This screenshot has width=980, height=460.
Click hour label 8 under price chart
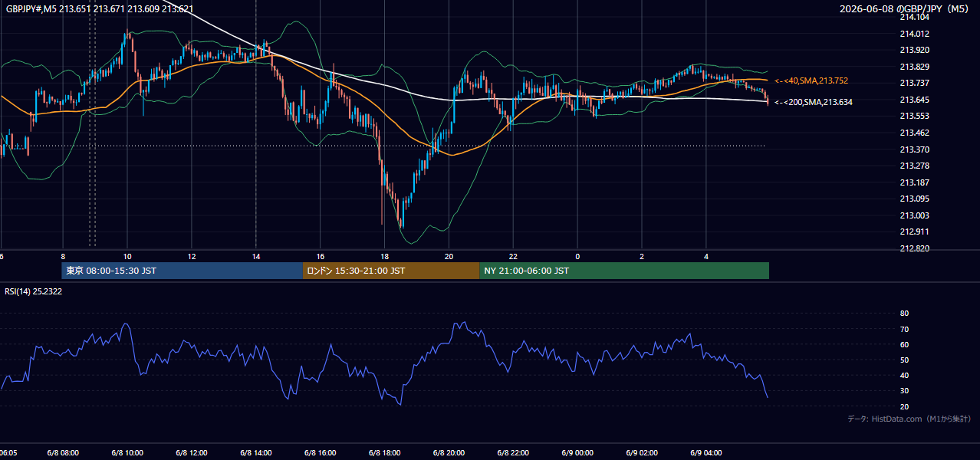63,257
